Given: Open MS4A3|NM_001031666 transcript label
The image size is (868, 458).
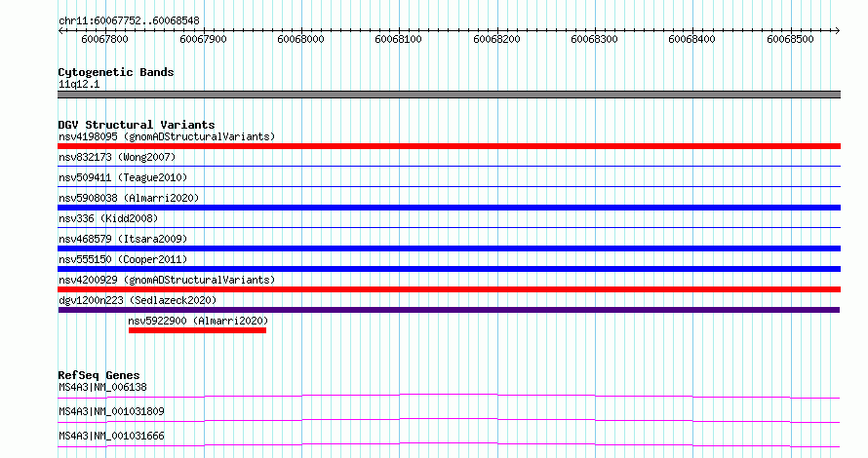Looking at the screenshot, I should point(111,436).
